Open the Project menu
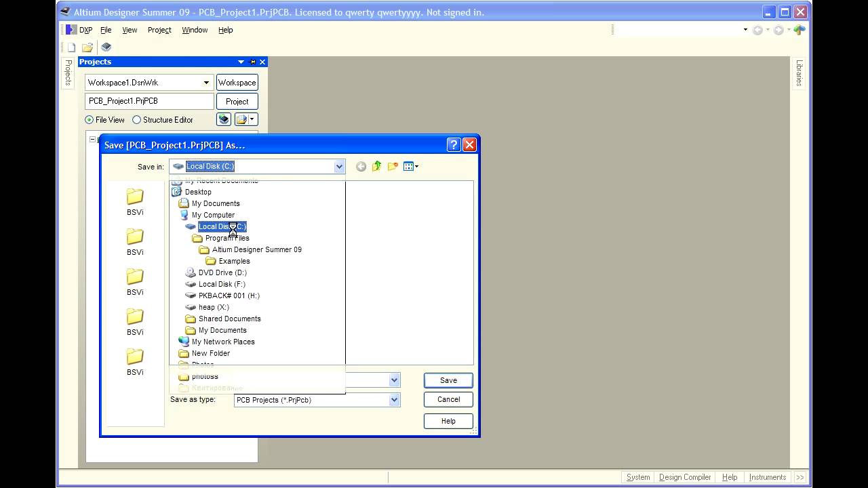The height and width of the screenshot is (488, 868). click(159, 30)
